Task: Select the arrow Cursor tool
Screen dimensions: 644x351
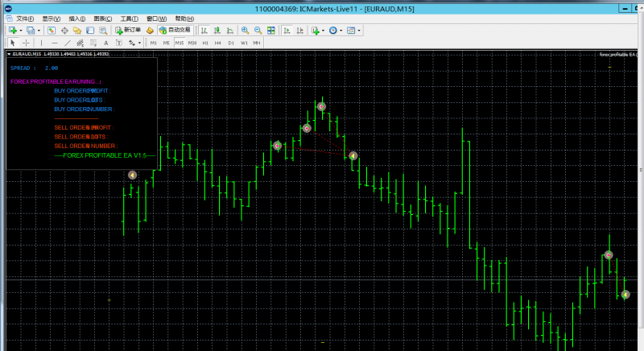Action: click(x=13, y=43)
